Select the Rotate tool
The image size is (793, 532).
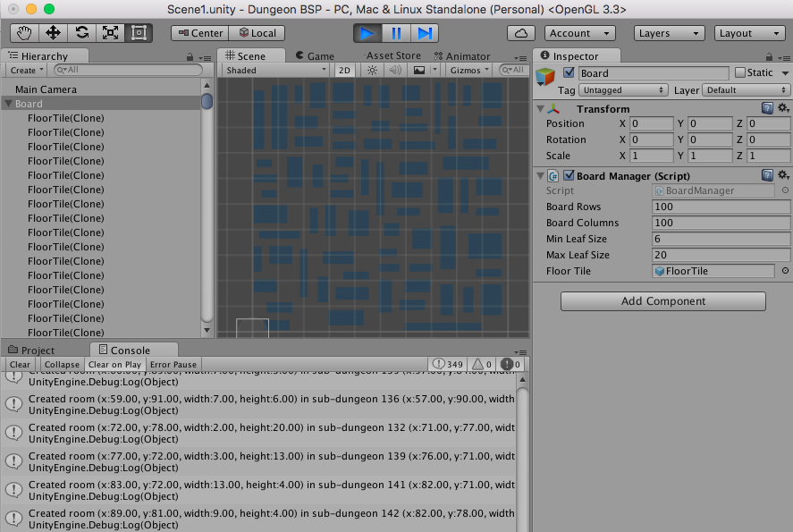pos(82,33)
